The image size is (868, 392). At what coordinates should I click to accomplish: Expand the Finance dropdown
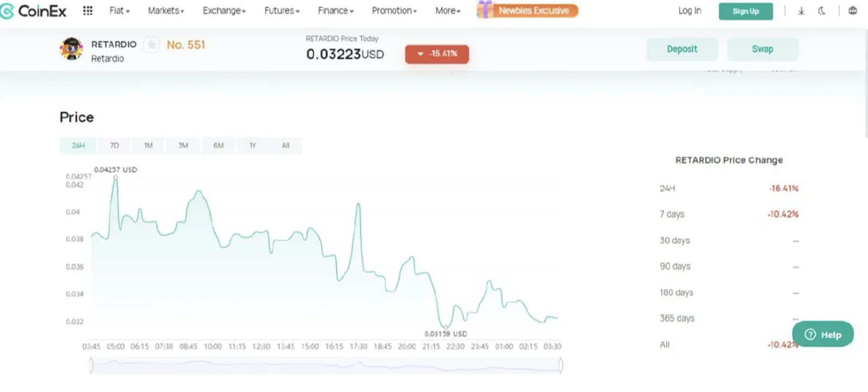(x=336, y=10)
